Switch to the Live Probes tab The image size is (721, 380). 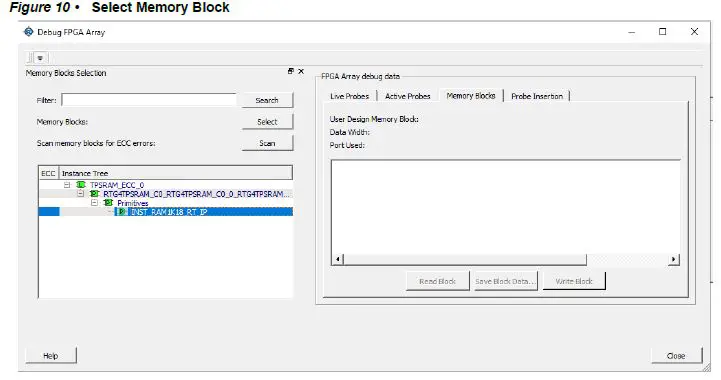click(349, 96)
